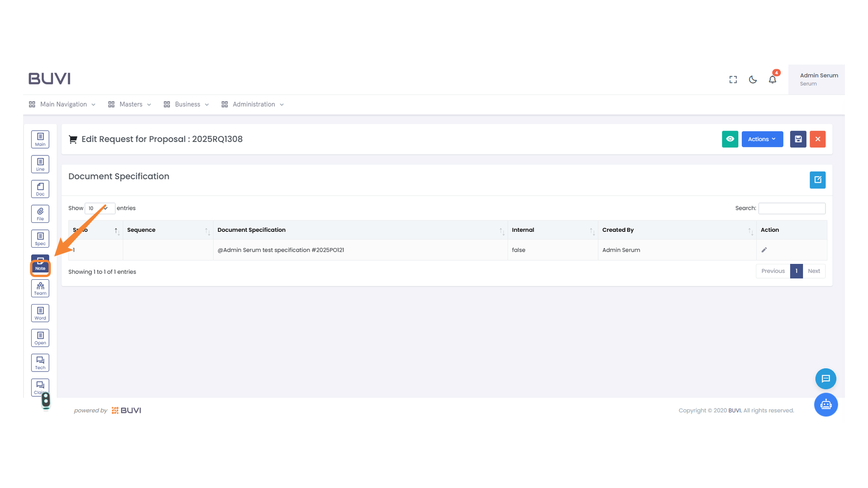Toggle fullscreen mode icon

(733, 80)
